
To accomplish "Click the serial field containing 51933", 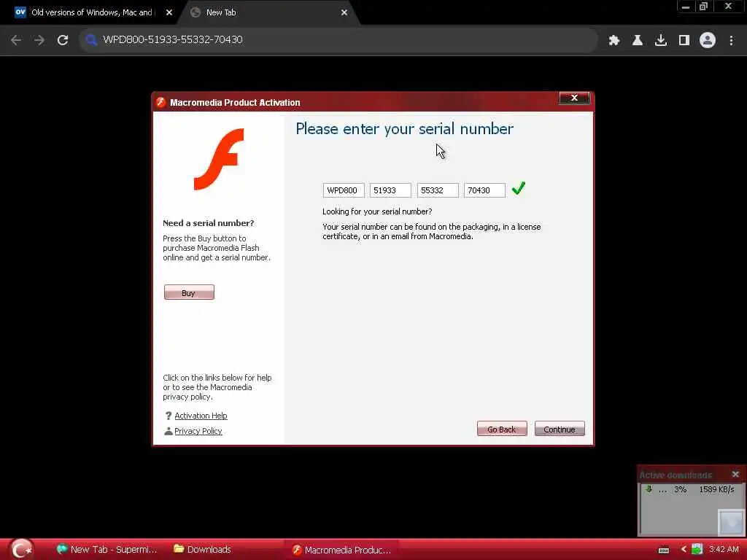I will point(390,190).
